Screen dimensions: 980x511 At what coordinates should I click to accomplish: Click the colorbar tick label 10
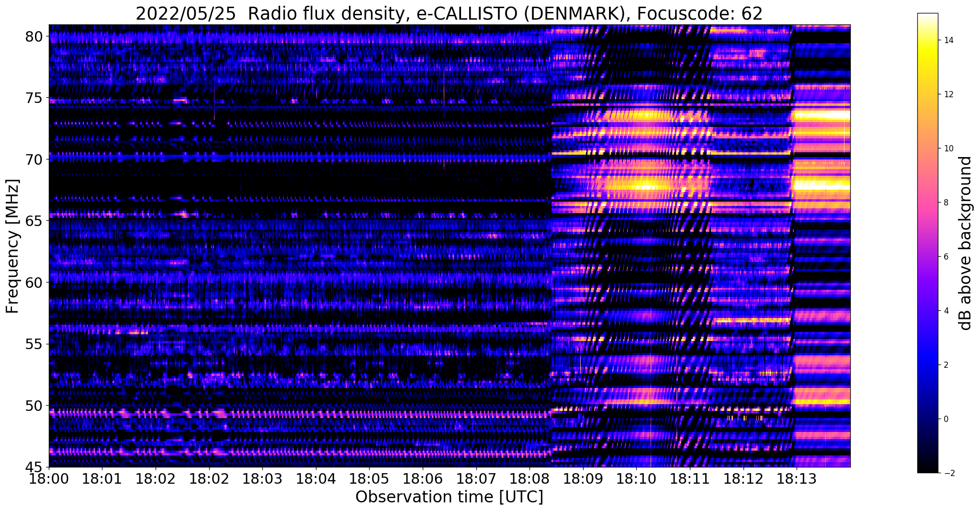[948, 148]
